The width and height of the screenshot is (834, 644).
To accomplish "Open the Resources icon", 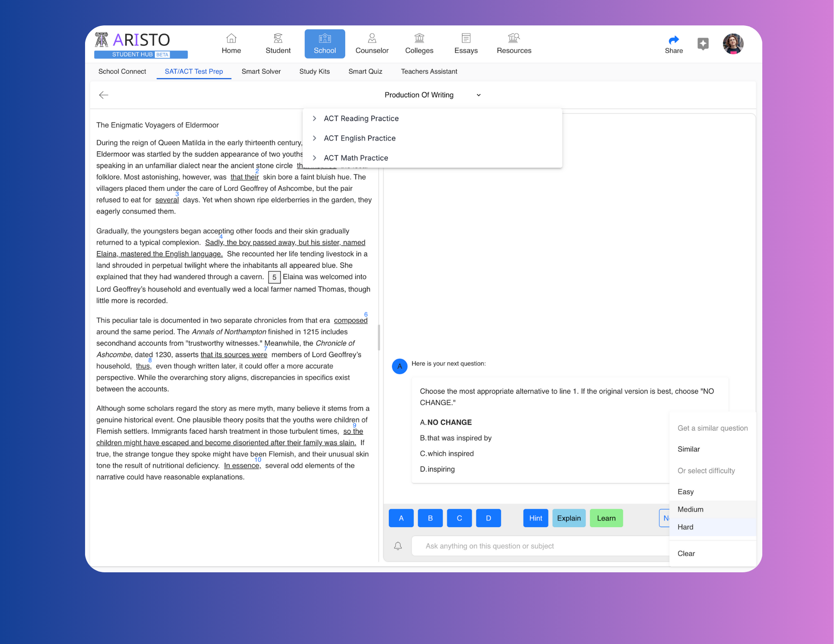I will click(514, 39).
